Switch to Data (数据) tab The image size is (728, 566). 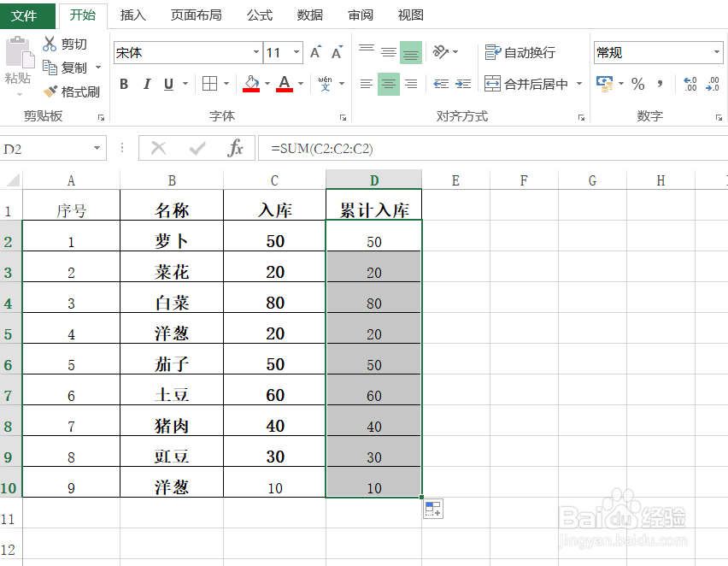coord(309,15)
